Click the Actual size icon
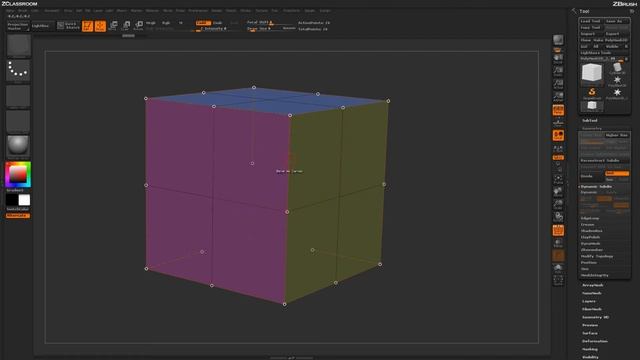This screenshot has width=640, height=360. [558, 84]
